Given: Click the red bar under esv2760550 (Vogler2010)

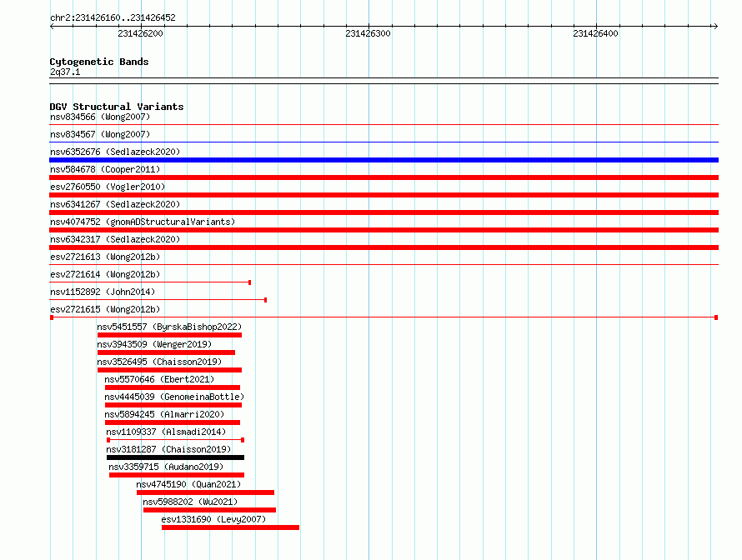Looking at the screenshot, I should (x=384, y=195).
